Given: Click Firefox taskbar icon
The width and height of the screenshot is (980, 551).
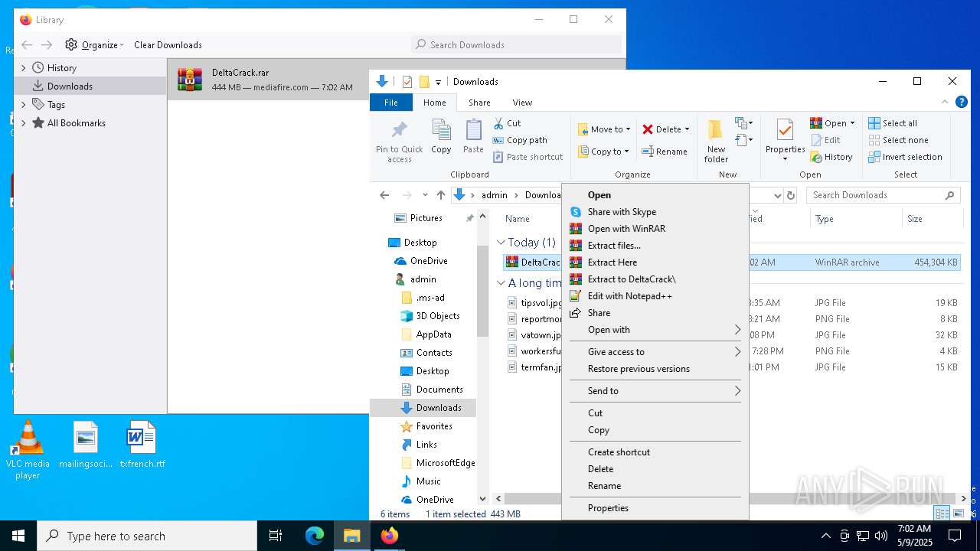Looking at the screenshot, I should coord(390,536).
